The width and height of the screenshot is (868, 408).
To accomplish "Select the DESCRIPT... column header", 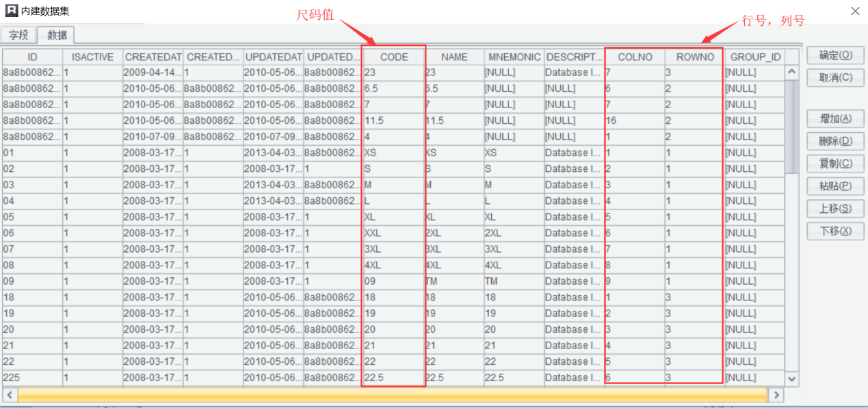I will tap(574, 57).
